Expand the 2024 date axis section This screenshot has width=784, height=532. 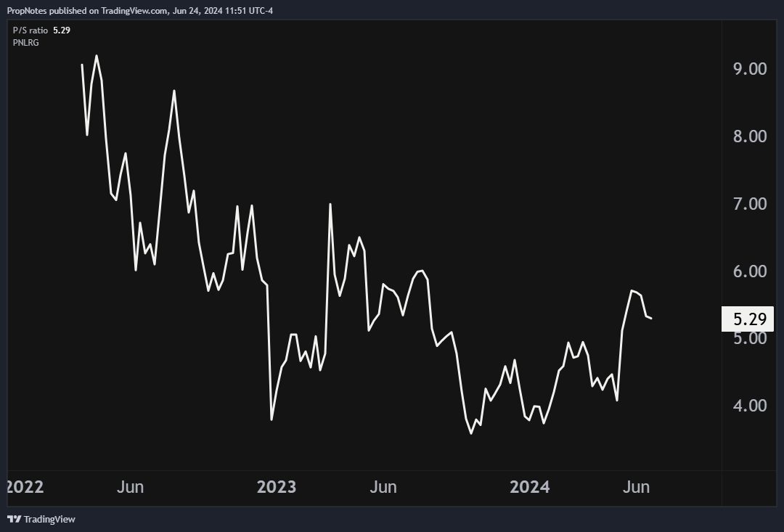coord(529,487)
